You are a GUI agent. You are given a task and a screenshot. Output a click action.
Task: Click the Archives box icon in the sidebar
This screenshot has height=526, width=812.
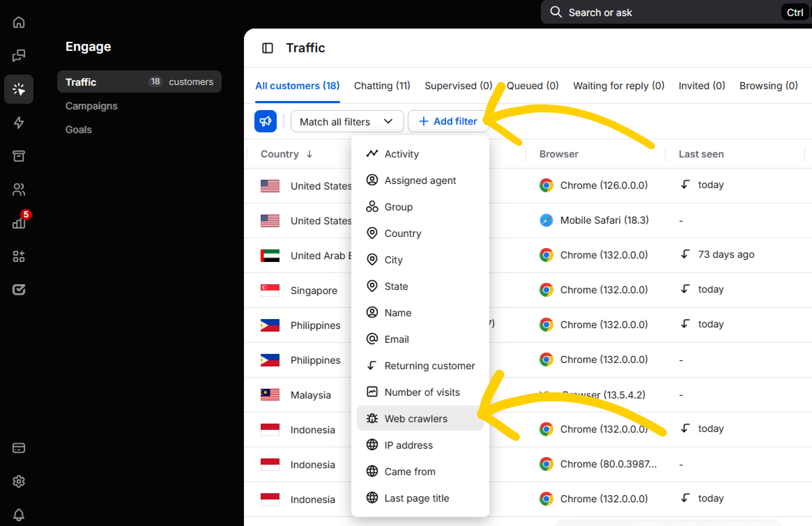(18, 156)
